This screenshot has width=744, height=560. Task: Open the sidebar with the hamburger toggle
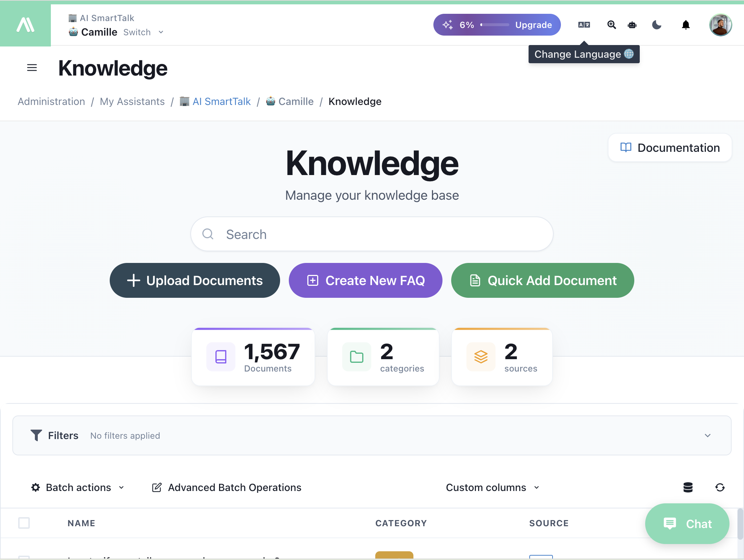pyautogui.click(x=32, y=68)
